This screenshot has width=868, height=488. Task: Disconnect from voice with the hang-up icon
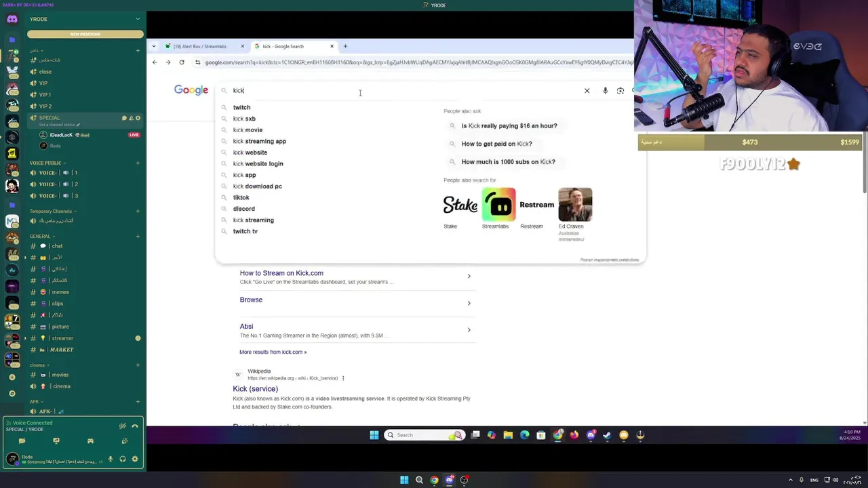pos(135,426)
